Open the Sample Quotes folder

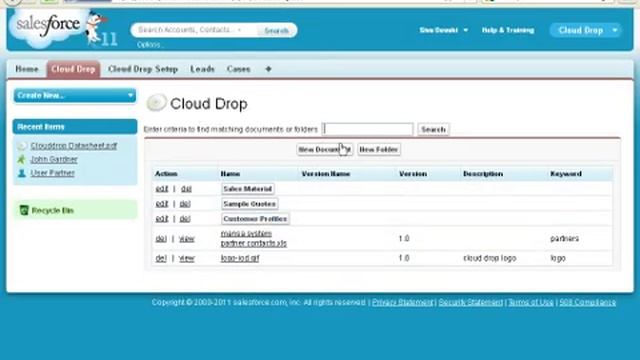tap(249, 204)
